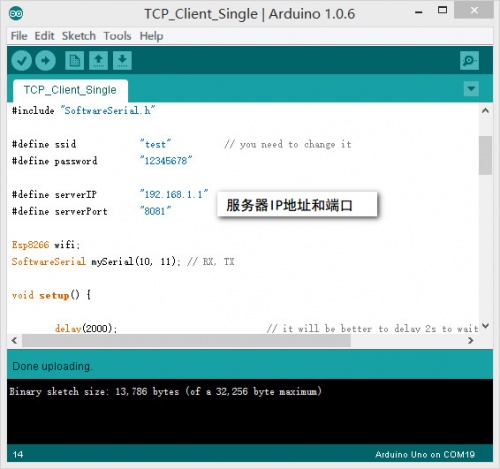500x469 pixels.
Task: Click the "Arduino Uno on COM19" status text
Action: (x=425, y=455)
